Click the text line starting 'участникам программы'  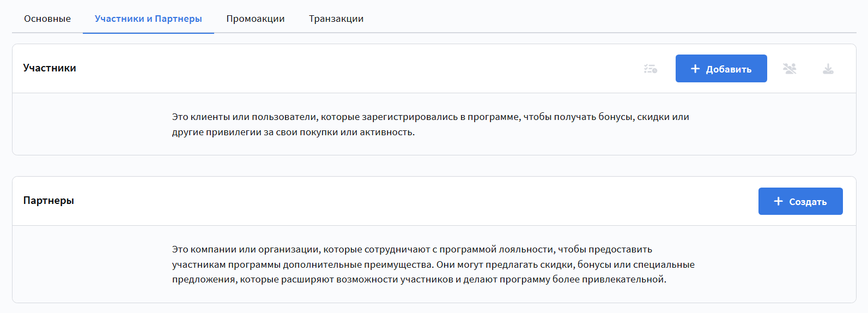tap(433, 264)
